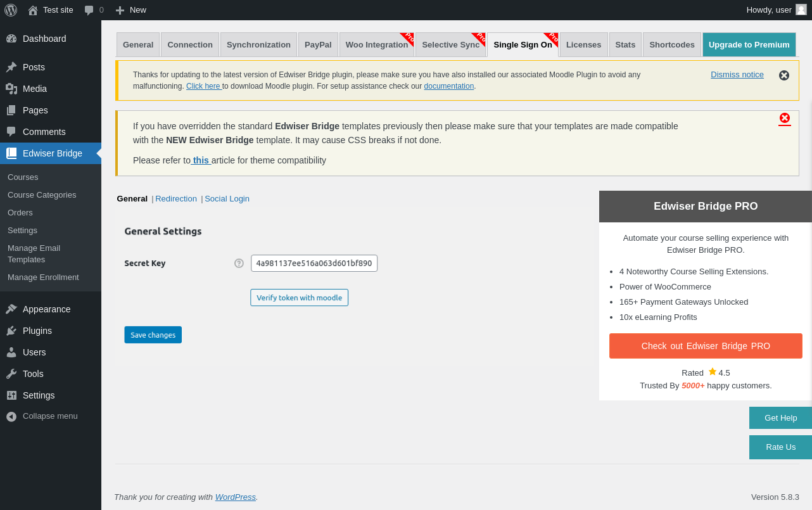Click the New label in admin bar
The width and height of the screenshot is (812, 510).
[138, 10]
